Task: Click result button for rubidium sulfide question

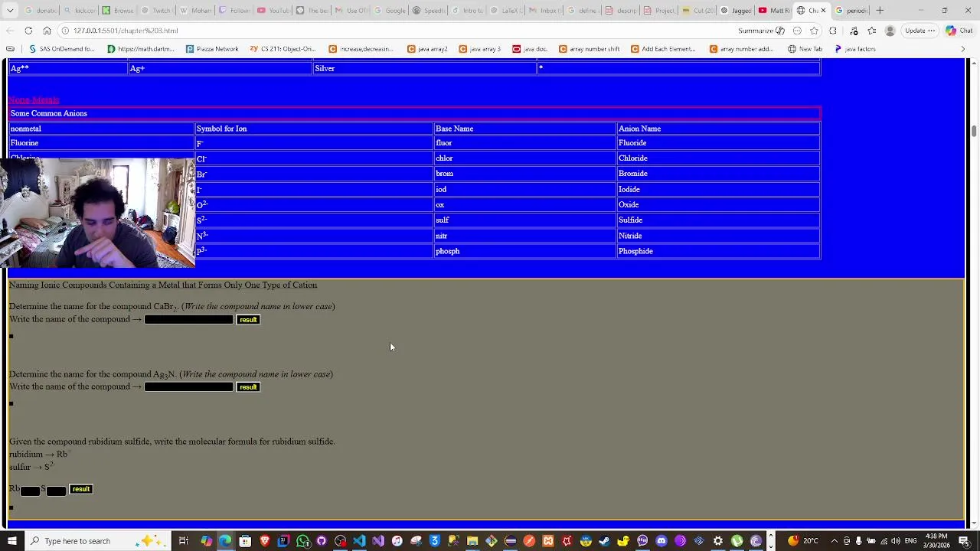Action: click(81, 489)
